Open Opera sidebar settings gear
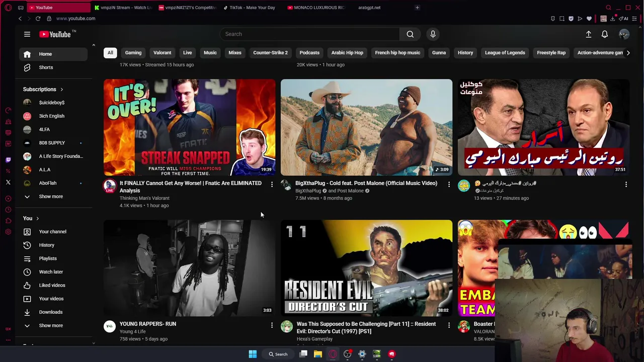644x362 pixels. (8, 232)
